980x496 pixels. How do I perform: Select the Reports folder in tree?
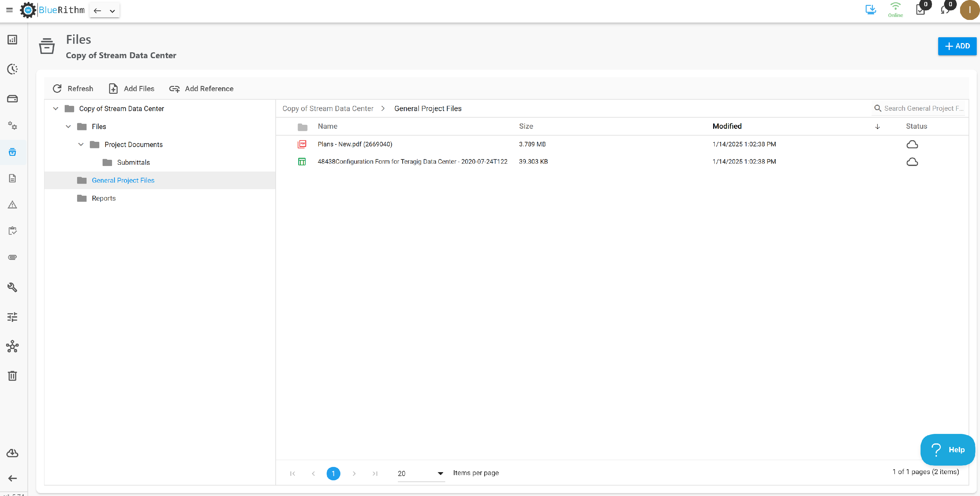(104, 198)
